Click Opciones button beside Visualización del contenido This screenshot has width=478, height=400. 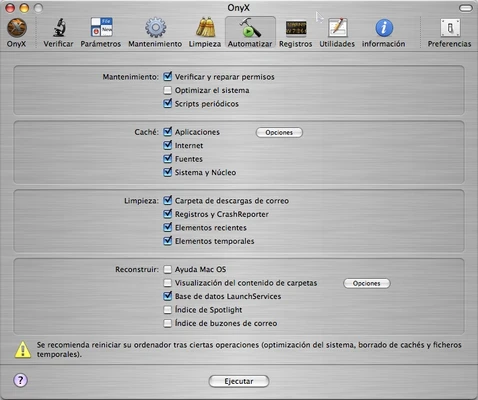pyautogui.click(x=367, y=283)
